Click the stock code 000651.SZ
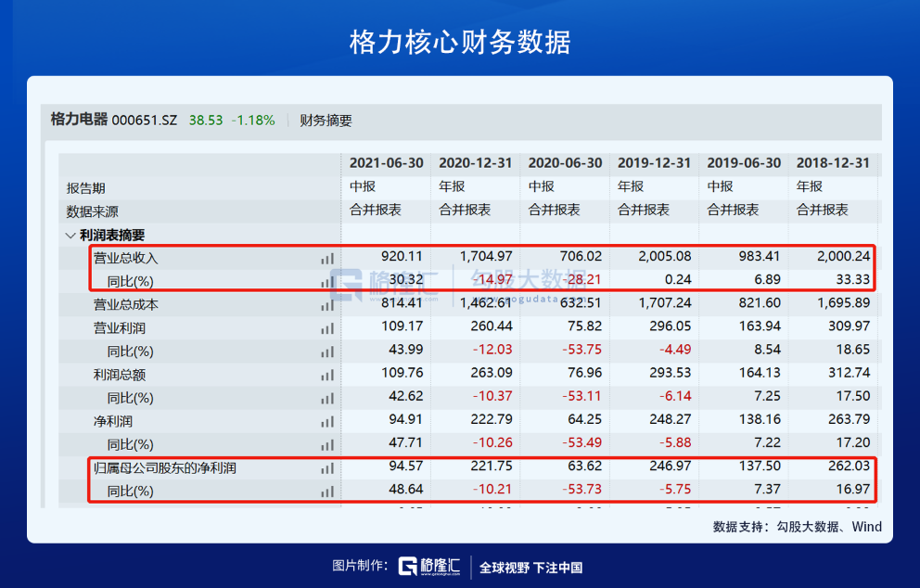This screenshot has height=588, width=920. 145,121
